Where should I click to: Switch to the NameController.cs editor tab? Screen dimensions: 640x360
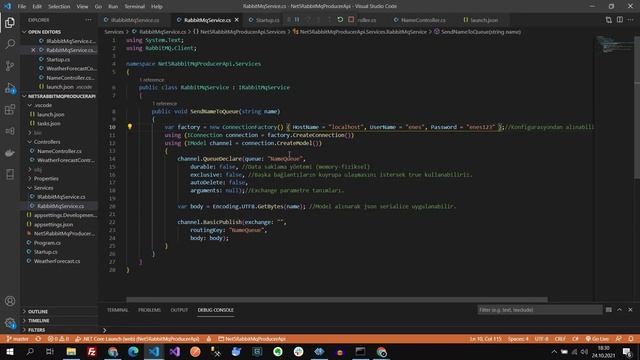point(423,20)
